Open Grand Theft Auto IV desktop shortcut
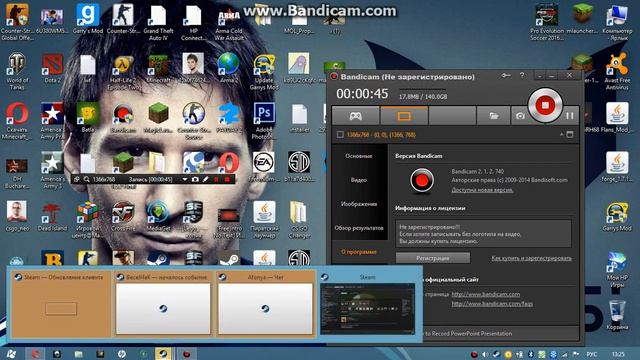640x360 pixels. point(158,22)
